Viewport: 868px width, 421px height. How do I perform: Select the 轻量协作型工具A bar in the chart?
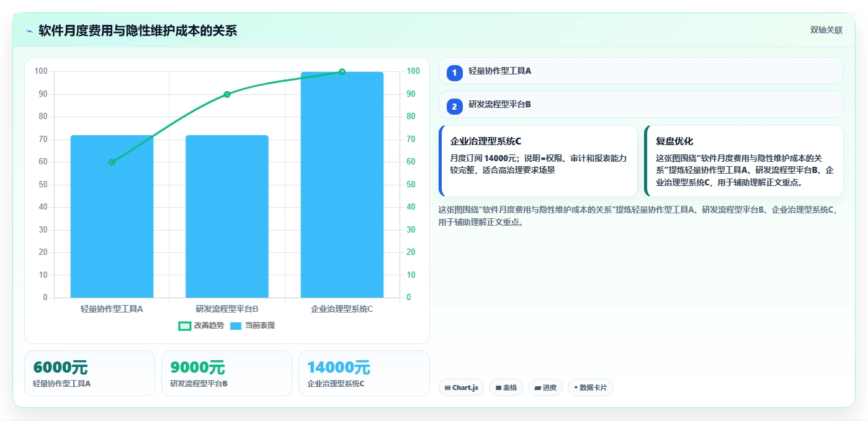click(112, 216)
